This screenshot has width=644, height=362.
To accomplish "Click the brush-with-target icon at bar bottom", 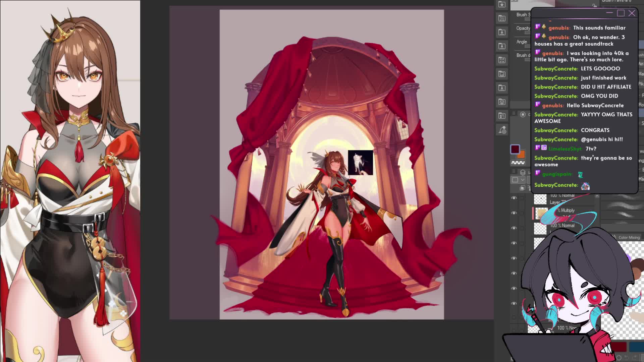I will (502, 130).
